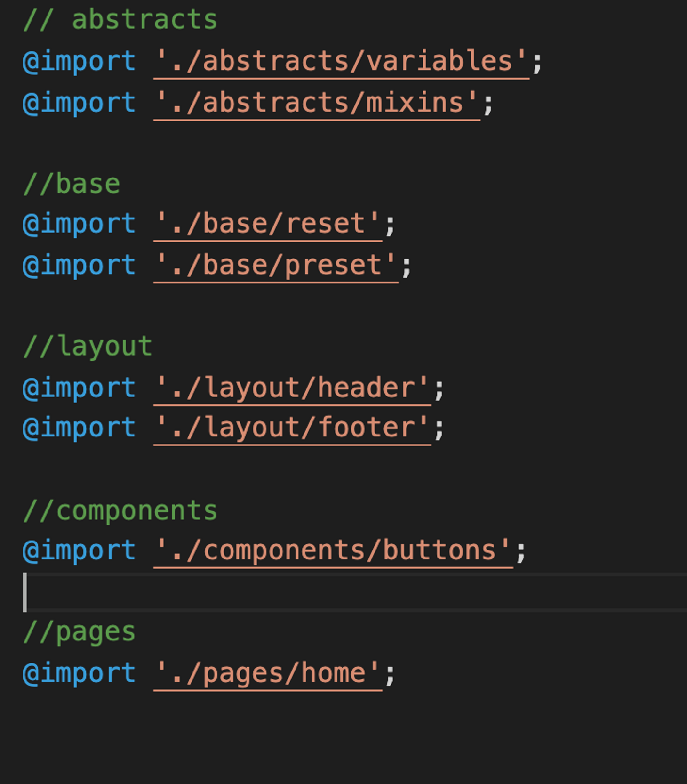Click @import keyword before variables path

(79, 62)
